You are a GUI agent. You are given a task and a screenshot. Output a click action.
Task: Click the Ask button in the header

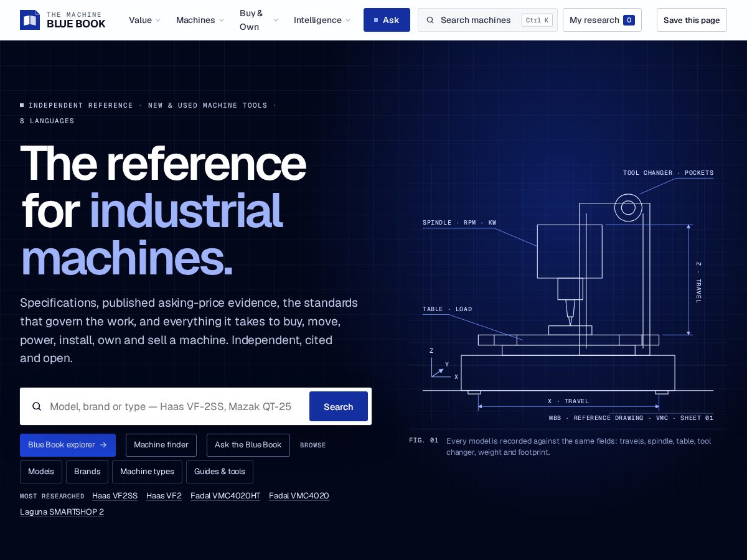387,20
